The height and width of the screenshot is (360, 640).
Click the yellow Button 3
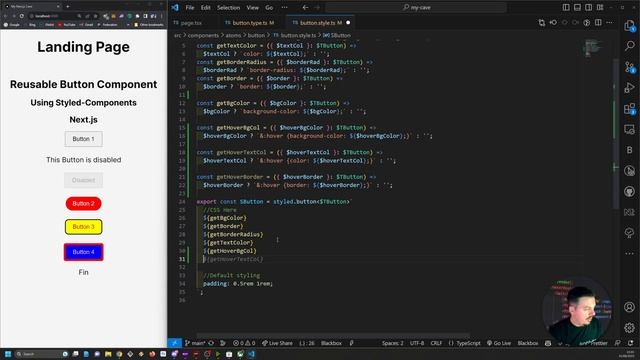83,227
